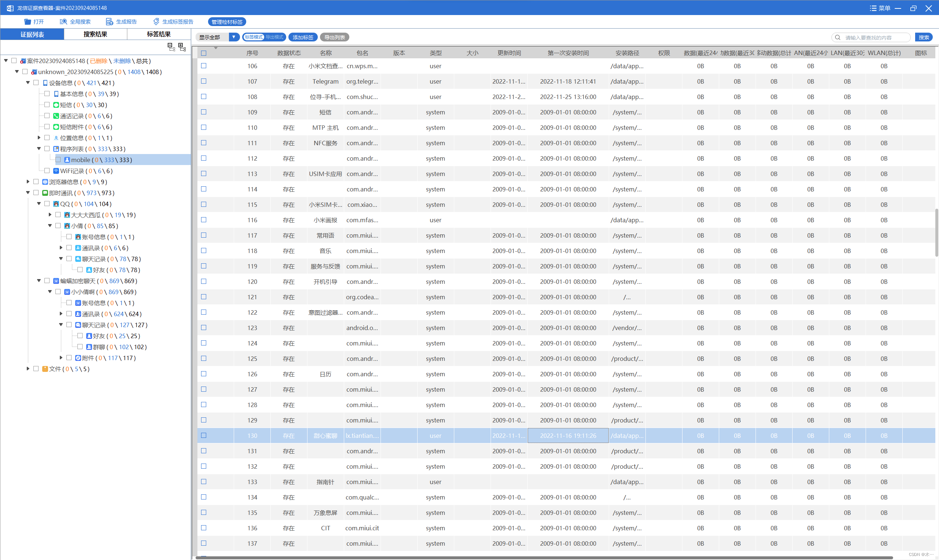Click the collapse-all tree icon

pos(171,47)
